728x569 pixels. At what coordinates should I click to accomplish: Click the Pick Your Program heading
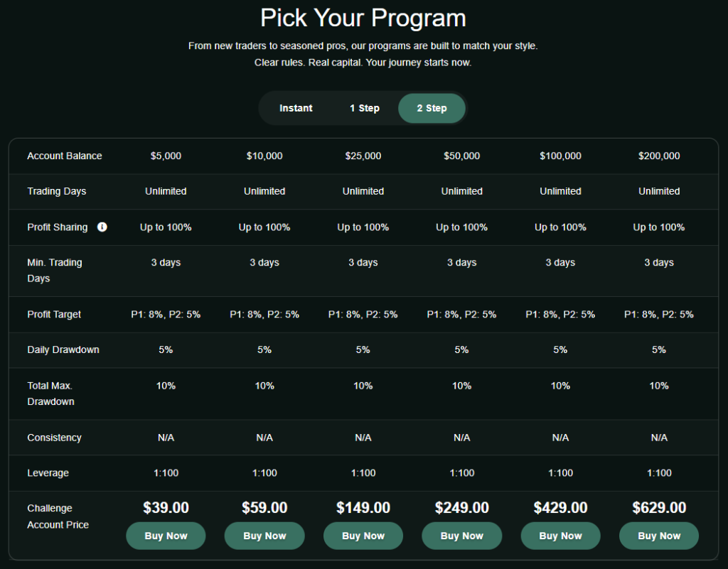363,18
